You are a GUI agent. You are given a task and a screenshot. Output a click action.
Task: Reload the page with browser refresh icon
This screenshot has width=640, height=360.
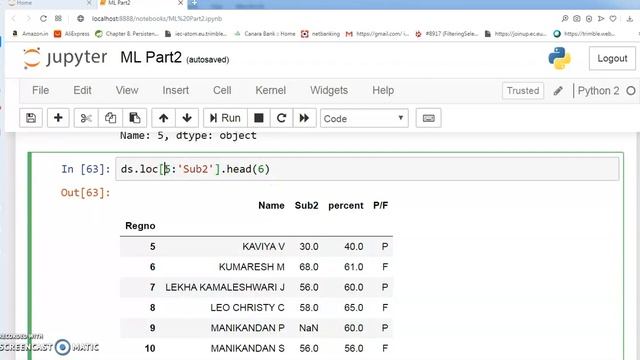[x=43, y=19]
